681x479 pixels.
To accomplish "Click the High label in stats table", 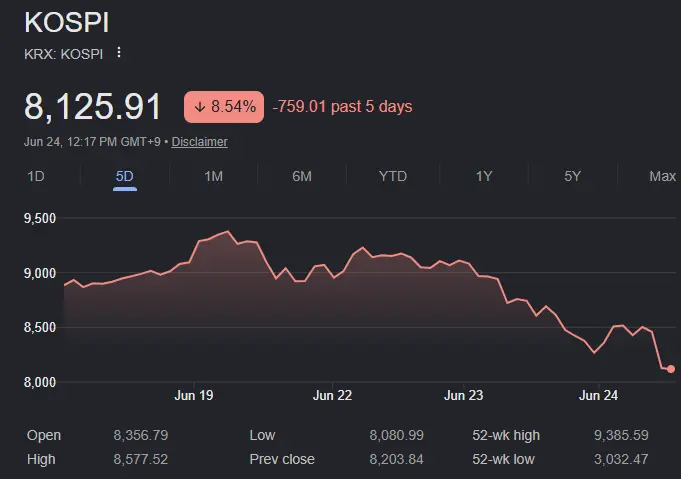I will [x=41, y=459].
